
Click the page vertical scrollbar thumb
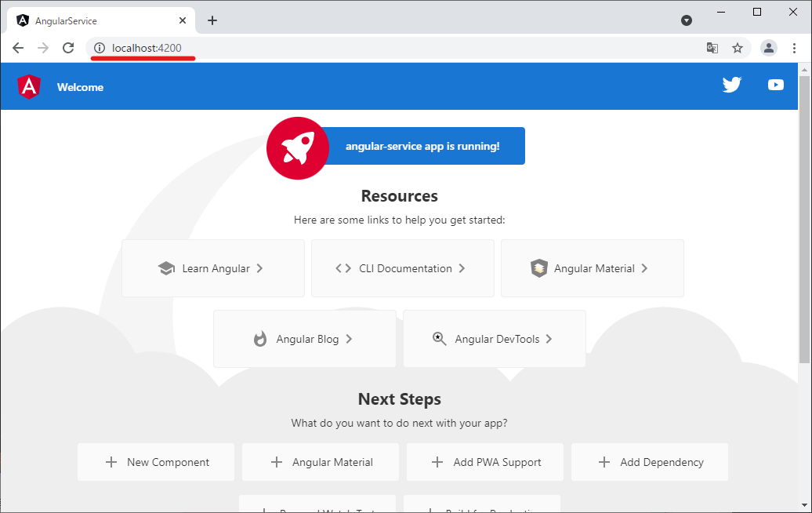click(x=804, y=219)
